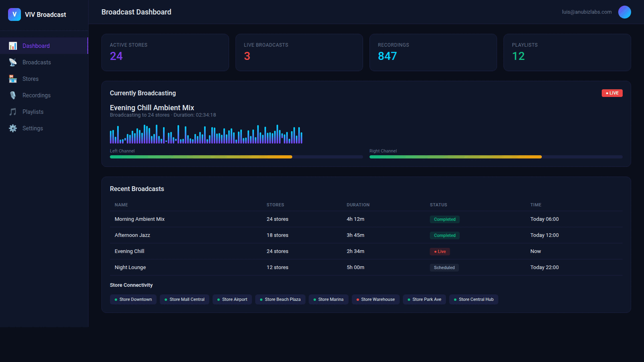Screen dimensions: 644x362
Task: Select the Playlists music note icon
Action: click(x=13, y=112)
